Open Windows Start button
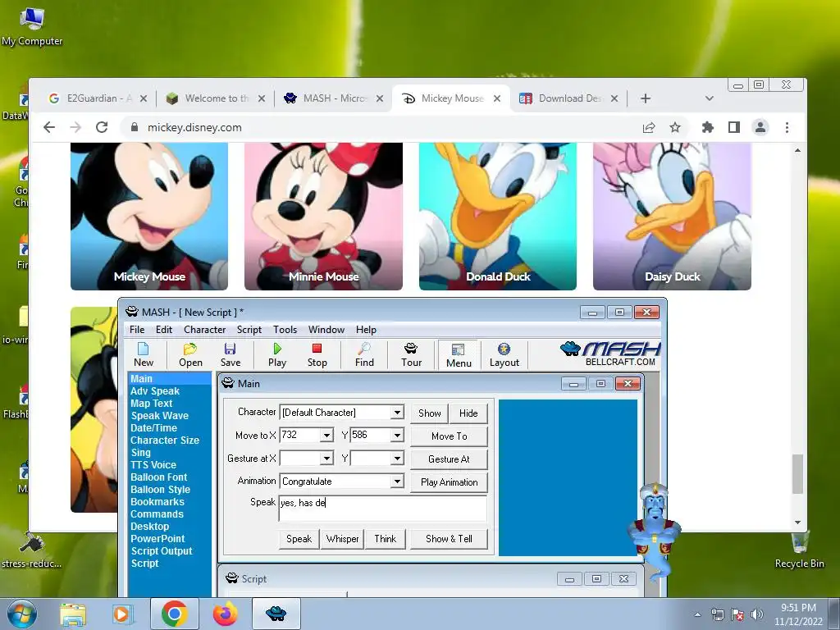Screen dimensions: 840x630 (x=22, y=614)
